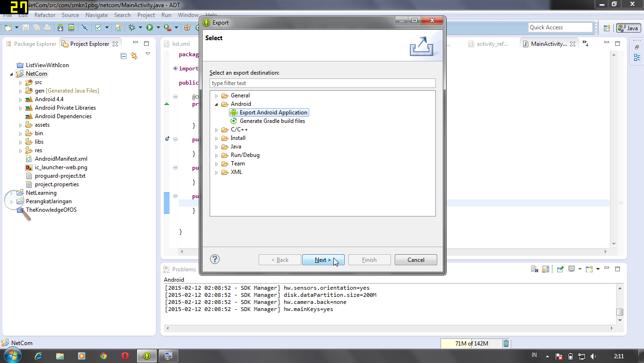
Task: Click the restore icon in right trim
Action: tap(637, 47)
